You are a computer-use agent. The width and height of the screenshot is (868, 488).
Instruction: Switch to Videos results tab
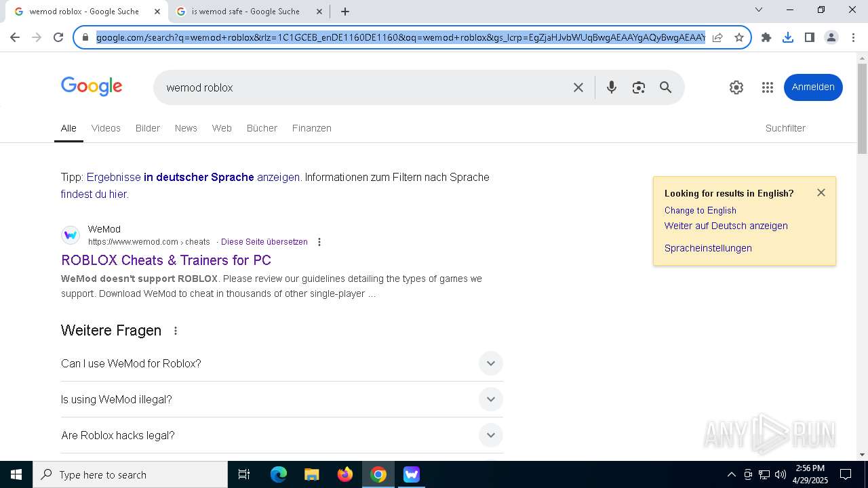pos(106,128)
